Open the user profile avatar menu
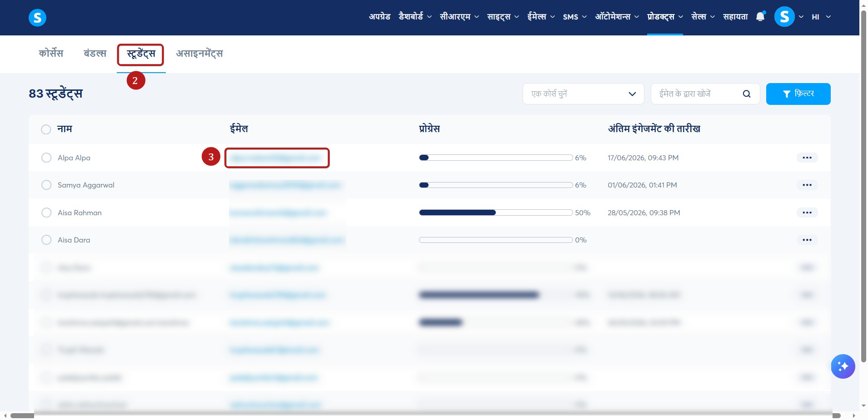 [784, 17]
